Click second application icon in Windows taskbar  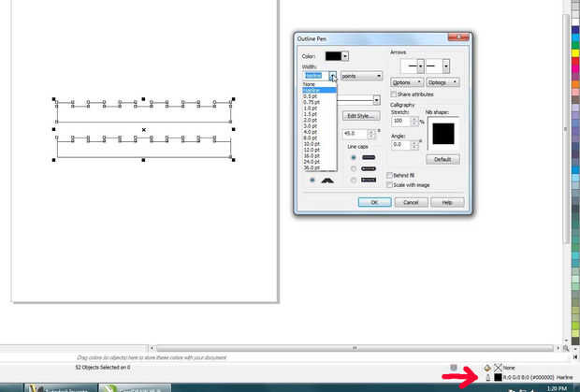coord(109,388)
